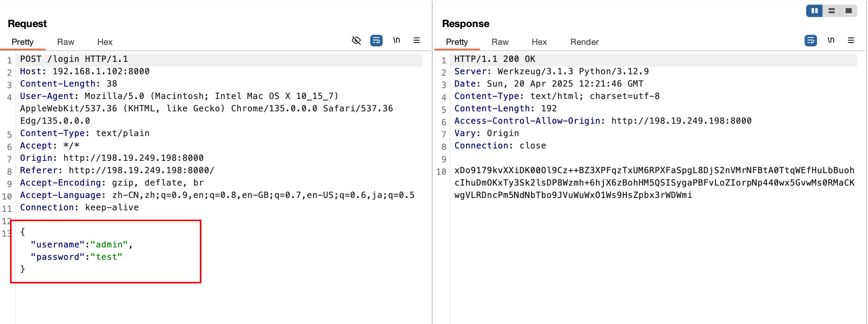Select the Hex tab in Response
This screenshot has width=868, height=324.
[539, 42]
